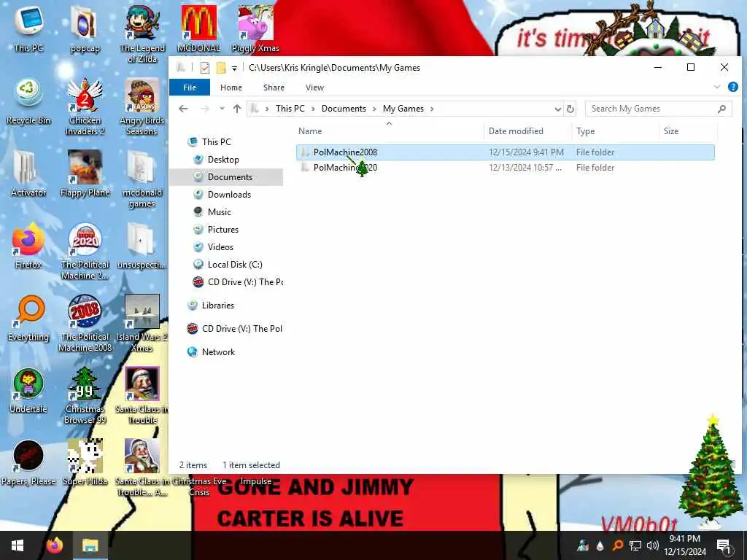Viewport: 747px width, 560px height.
Task: Open the unsuspecti... desktop icon
Action: pos(141,246)
